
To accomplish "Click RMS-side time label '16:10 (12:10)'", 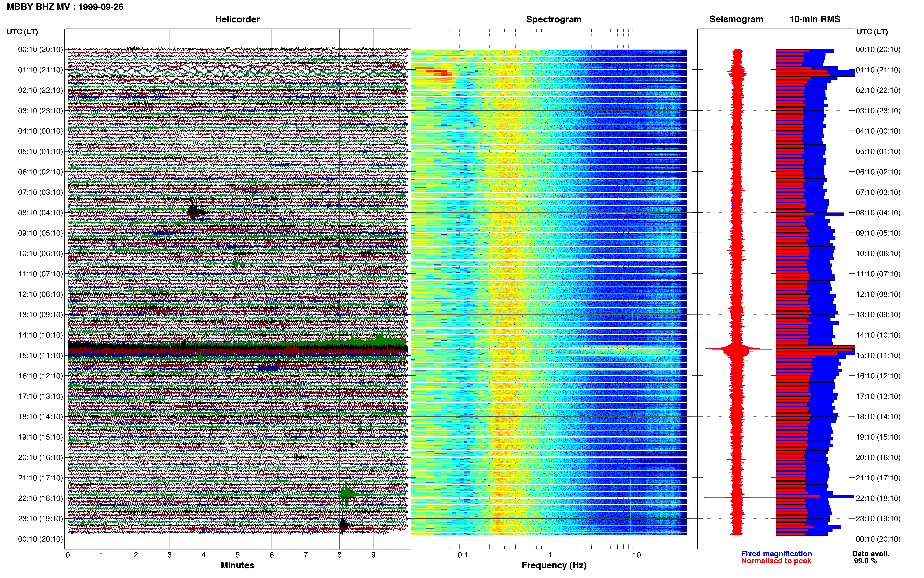I will 878,376.
